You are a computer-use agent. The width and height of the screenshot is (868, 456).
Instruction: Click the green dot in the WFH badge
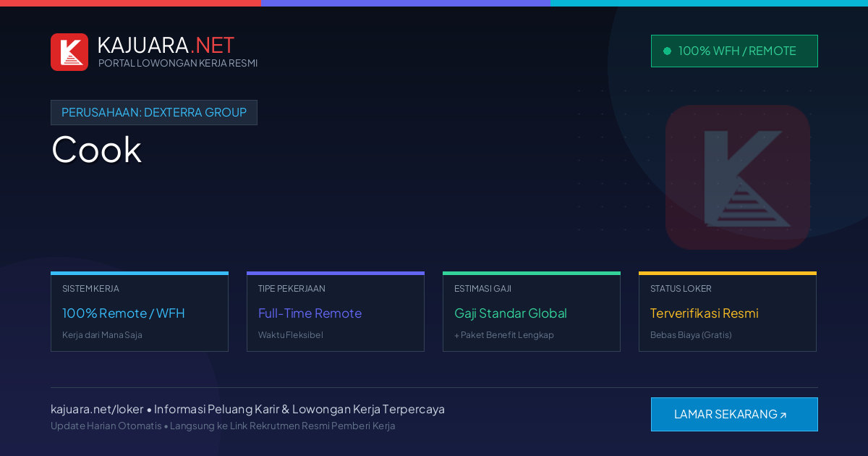click(667, 51)
